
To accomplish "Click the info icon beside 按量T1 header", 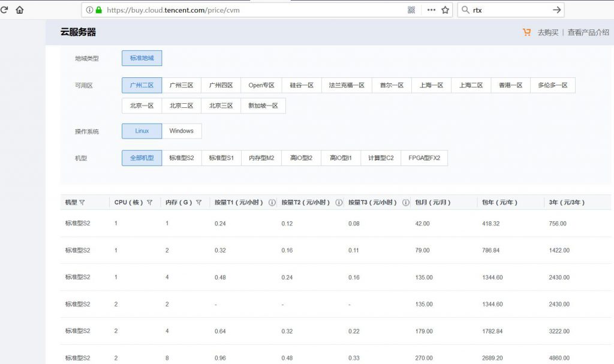I will [x=272, y=202].
